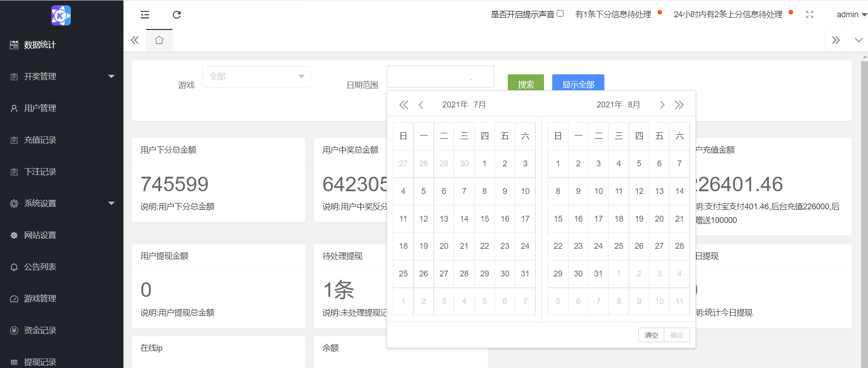Open 资金记录 in the sidebar
This screenshot has width=868, height=368.
62,330
